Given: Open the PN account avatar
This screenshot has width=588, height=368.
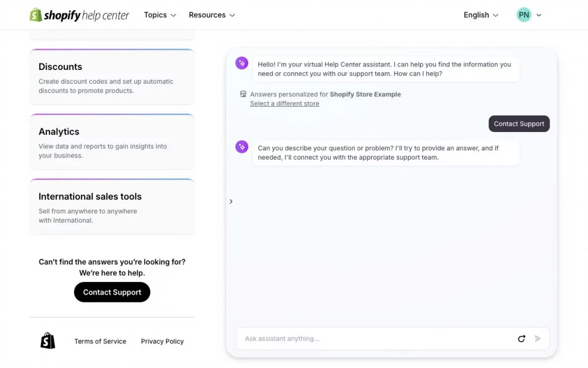Looking at the screenshot, I should pos(524,15).
